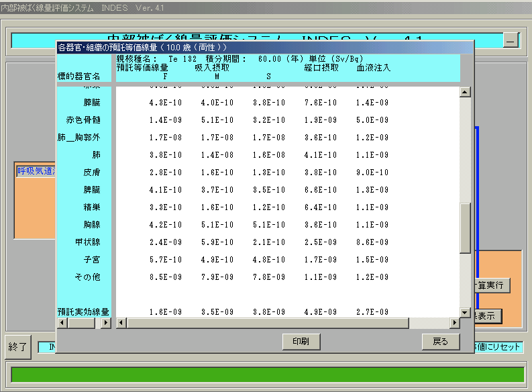Click right arrow under organ name column

point(105,324)
